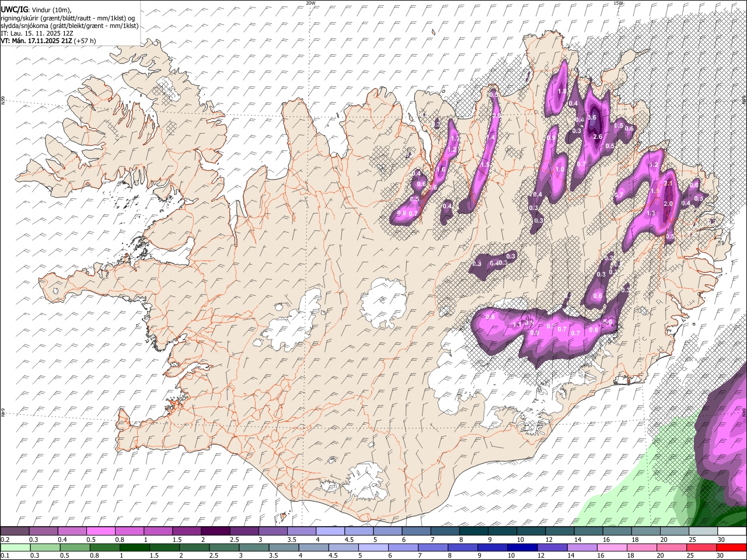The image size is (747, 560).
Task: Pick the dark green bottom-row swatch labeled 1
Action: pos(134,547)
